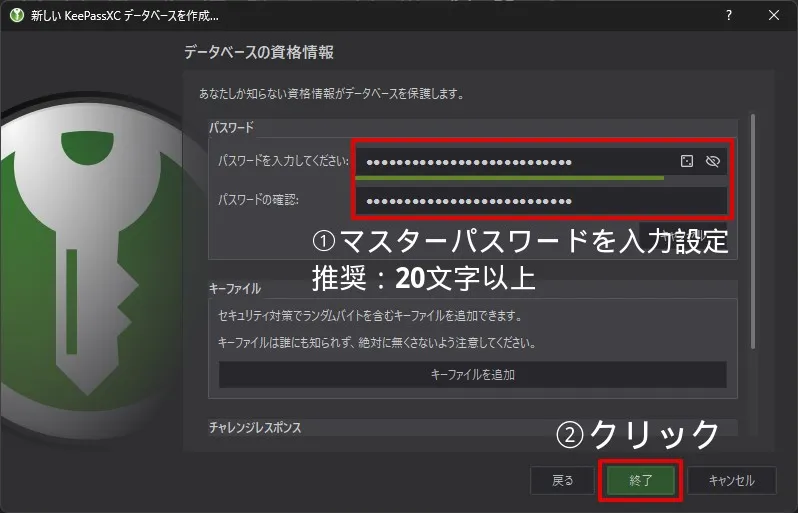Focus the パスワードの確認 field

pyautogui.click(x=540, y=201)
